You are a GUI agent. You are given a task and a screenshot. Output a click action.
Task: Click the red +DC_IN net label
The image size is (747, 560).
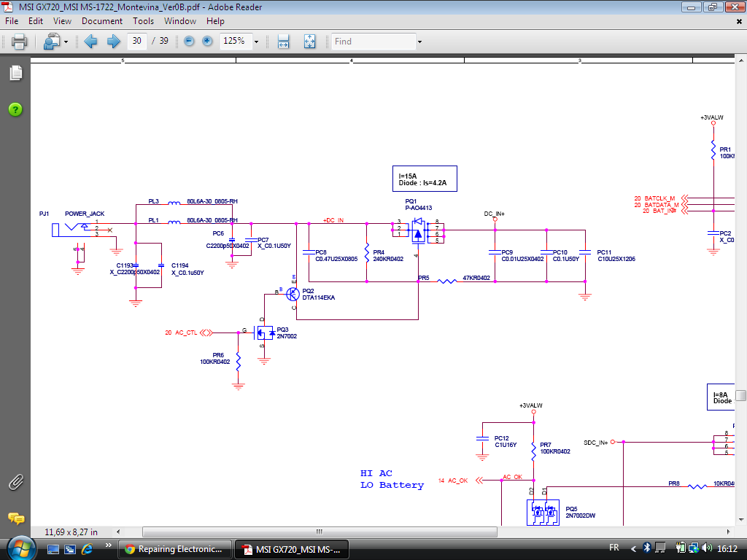pyautogui.click(x=333, y=220)
